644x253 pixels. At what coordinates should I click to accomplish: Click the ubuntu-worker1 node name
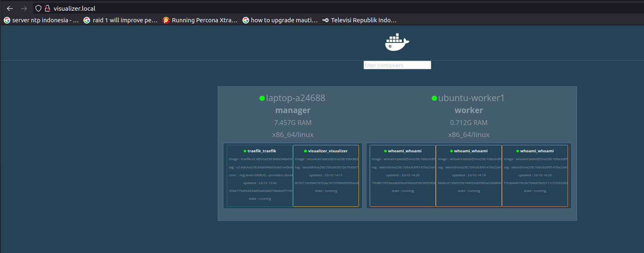coord(471,98)
